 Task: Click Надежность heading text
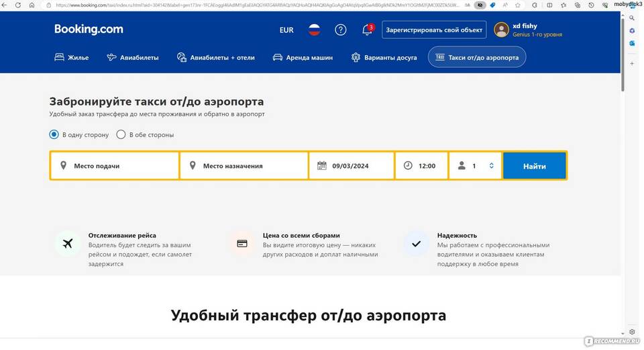(457, 235)
